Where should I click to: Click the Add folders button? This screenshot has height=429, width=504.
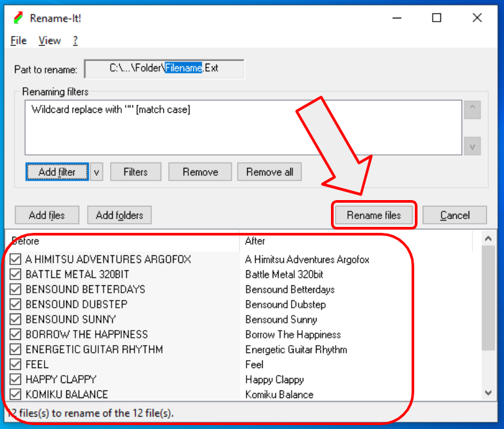point(119,215)
